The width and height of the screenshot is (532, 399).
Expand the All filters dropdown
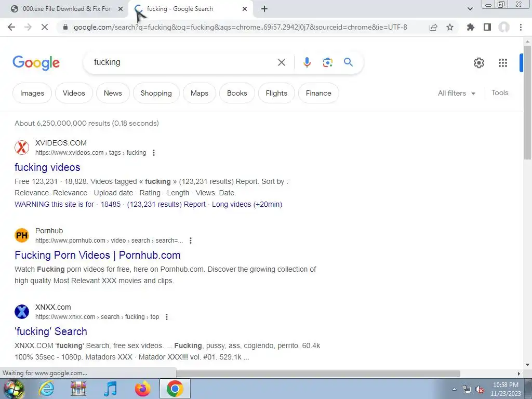(456, 93)
